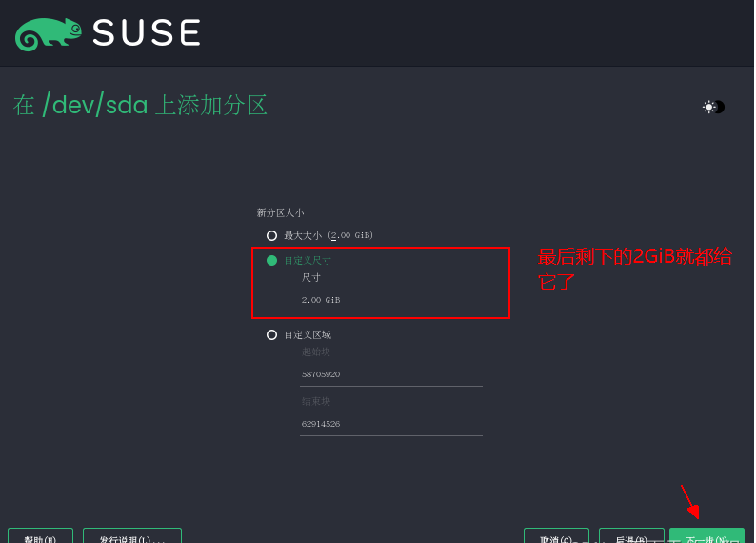Click the 取消 cancel button
This screenshot has height=543, width=756.
point(556,535)
